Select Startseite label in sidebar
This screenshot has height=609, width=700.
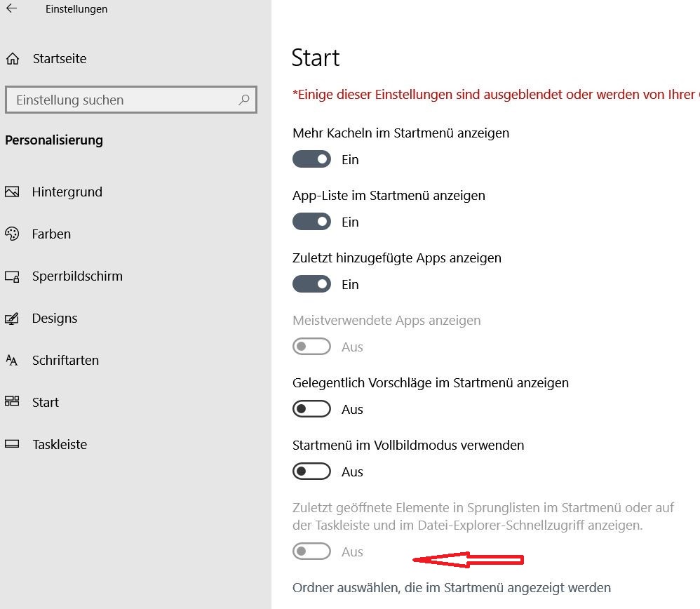click(60, 58)
